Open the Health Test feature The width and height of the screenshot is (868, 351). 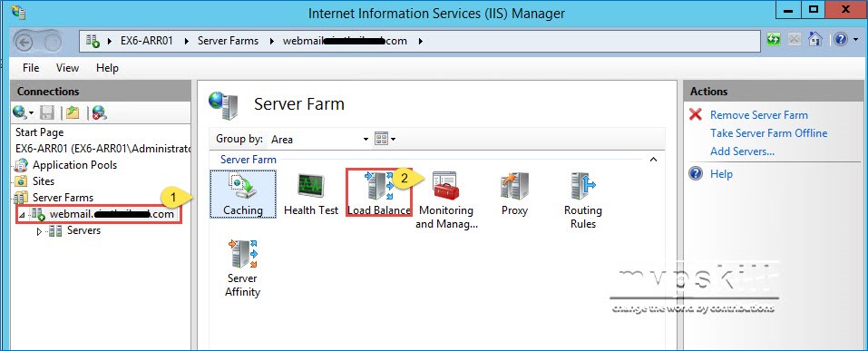[311, 194]
